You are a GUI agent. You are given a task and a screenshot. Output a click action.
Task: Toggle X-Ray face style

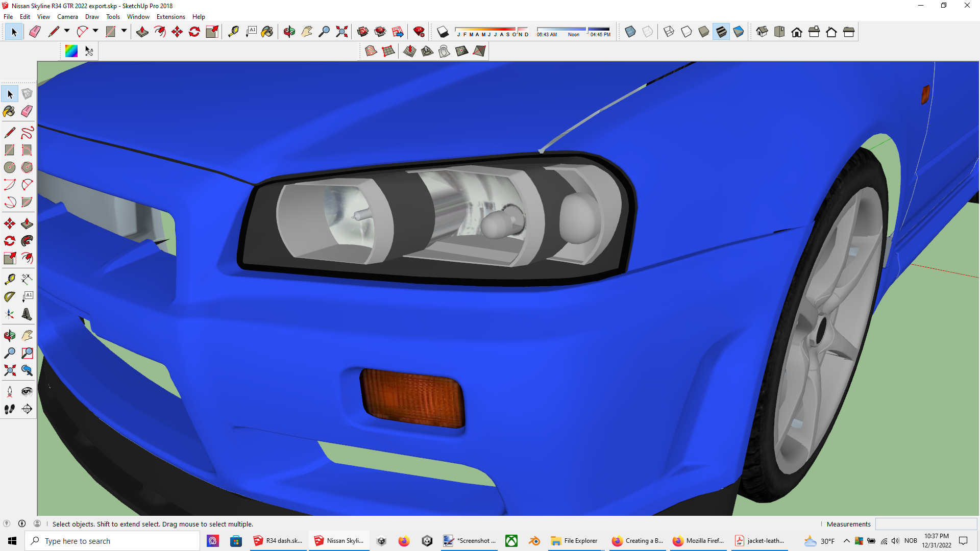click(630, 32)
